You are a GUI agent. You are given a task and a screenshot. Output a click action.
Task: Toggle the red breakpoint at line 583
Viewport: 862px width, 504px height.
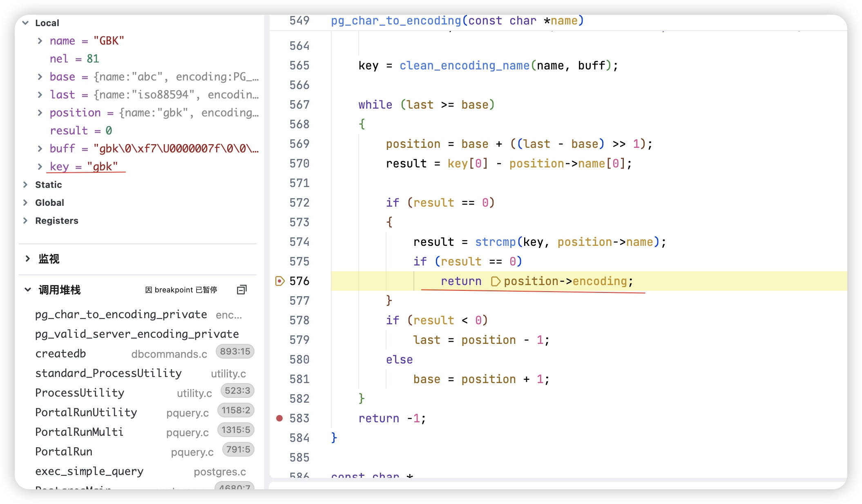click(279, 418)
